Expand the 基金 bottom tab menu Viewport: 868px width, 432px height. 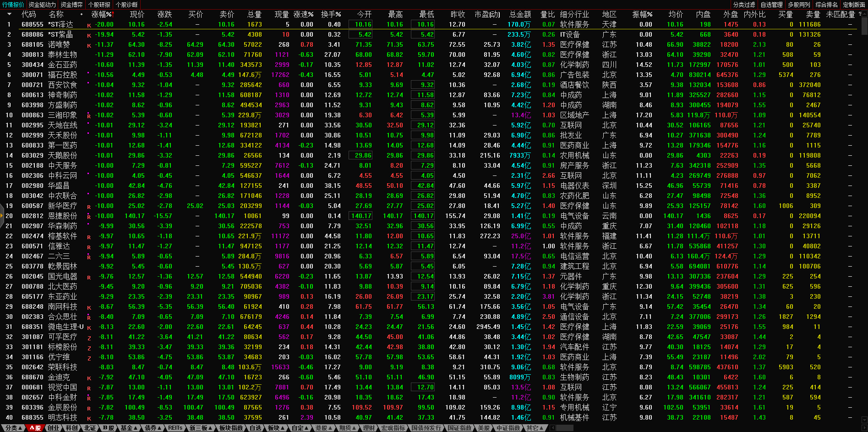pyautogui.click(x=129, y=428)
